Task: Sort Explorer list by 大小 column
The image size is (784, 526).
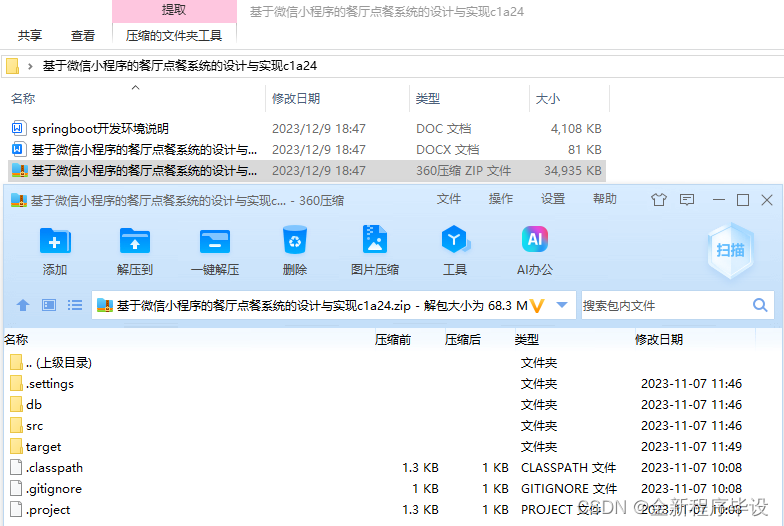Action: pyautogui.click(x=548, y=98)
